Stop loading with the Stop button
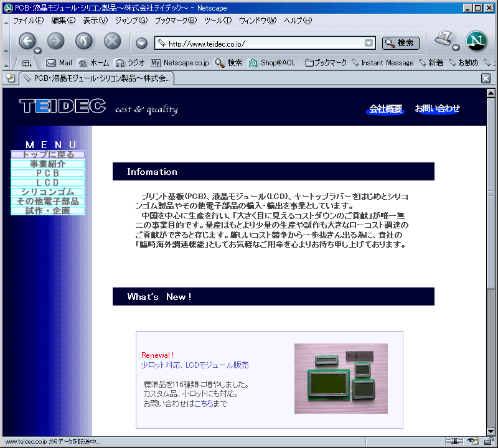Screen dimensions: 498x448 pos(113,41)
